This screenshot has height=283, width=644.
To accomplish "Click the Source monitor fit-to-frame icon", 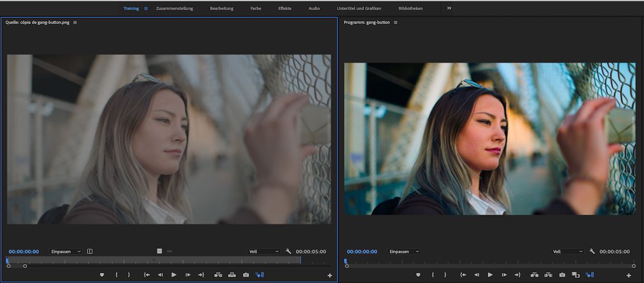I will pyautogui.click(x=90, y=251).
